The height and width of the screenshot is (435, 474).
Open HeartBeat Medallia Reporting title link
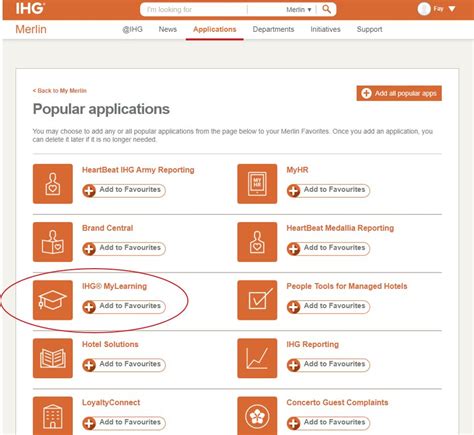click(x=340, y=228)
